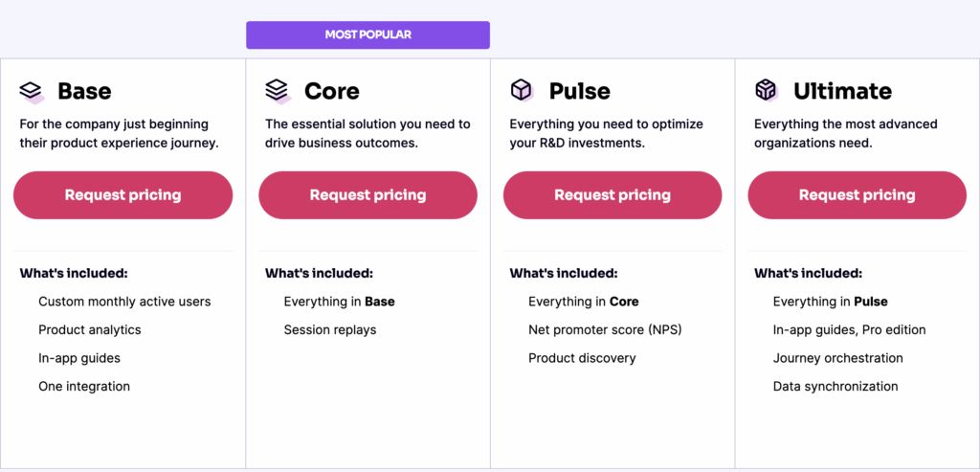The height and width of the screenshot is (472, 980).
Task: Click the Product discovery feature
Action: point(582,358)
